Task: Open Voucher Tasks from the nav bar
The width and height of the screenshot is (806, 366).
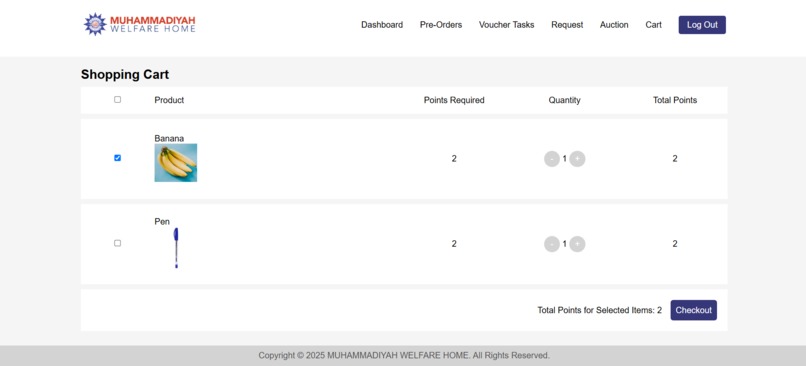Action: coord(506,25)
